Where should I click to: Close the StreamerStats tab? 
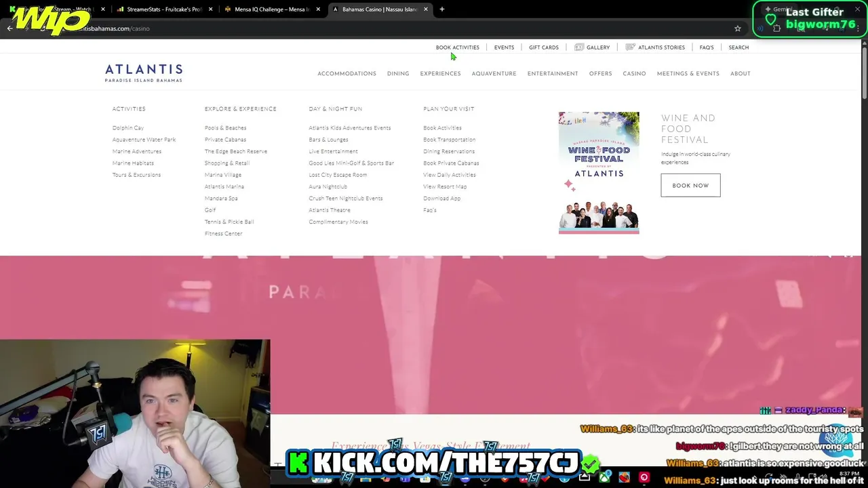(x=211, y=9)
